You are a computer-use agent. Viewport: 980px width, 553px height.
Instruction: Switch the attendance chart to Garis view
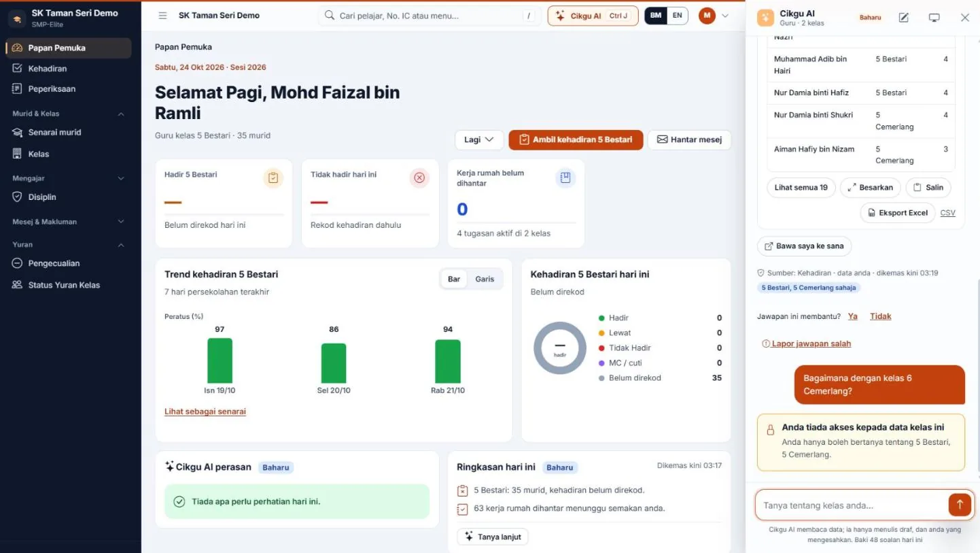pyautogui.click(x=485, y=279)
